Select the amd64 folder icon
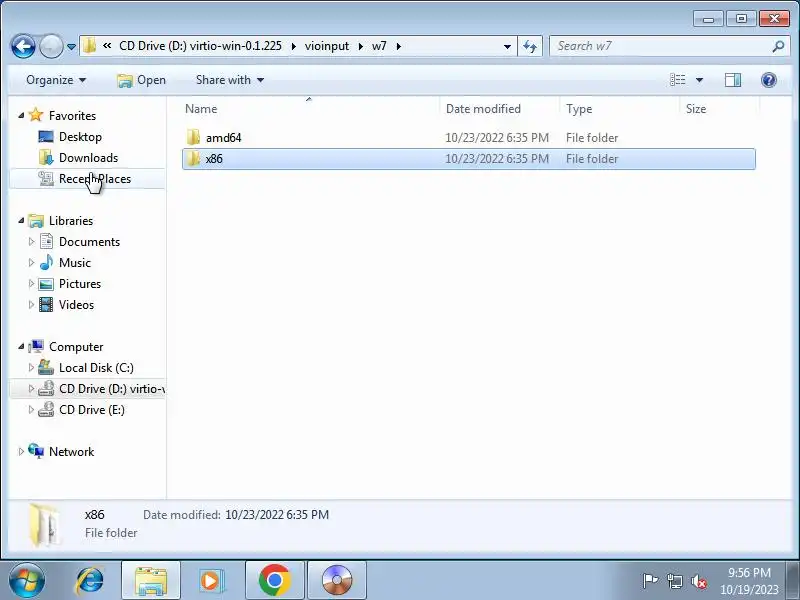This screenshot has width=800, height=600. [x=193, y=137]
